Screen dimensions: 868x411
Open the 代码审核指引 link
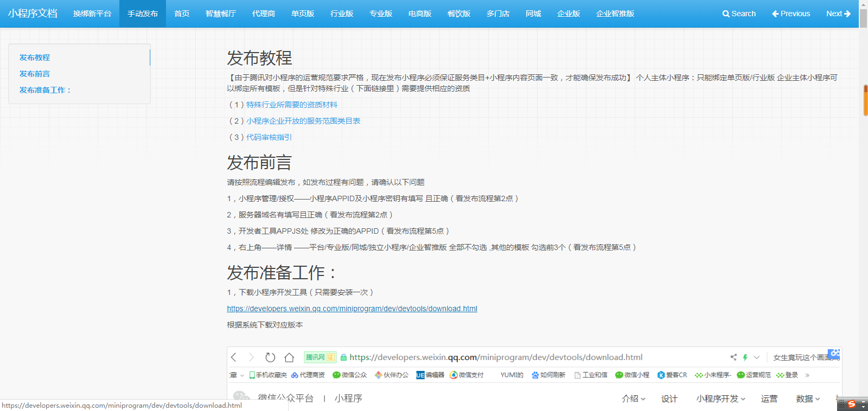pos(269,137)
